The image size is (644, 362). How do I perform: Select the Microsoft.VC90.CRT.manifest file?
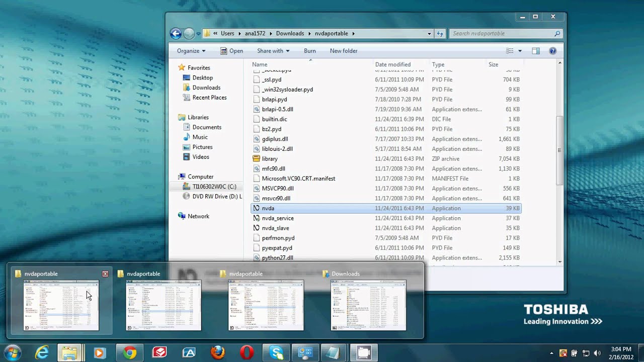(298, 178)
